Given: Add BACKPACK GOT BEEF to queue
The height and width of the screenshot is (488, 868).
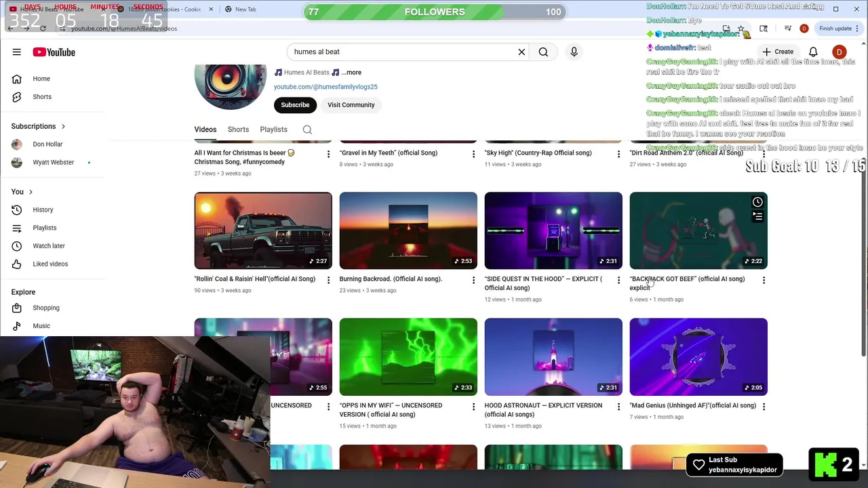Looking at the screenshot, I should pyautogui.click(x=757, y=216).
